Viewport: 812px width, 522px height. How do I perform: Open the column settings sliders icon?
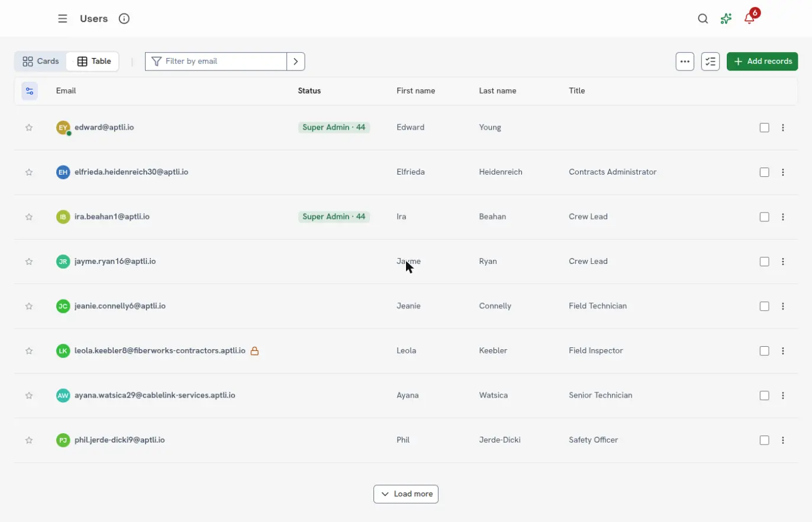pos(30,91)
